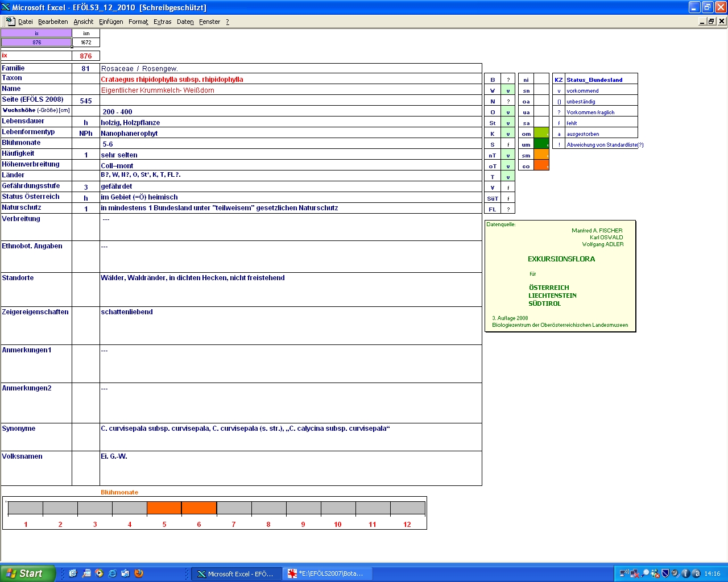Open the Extras menu
This screenshot has height=582, width=728.
(162, 22)
